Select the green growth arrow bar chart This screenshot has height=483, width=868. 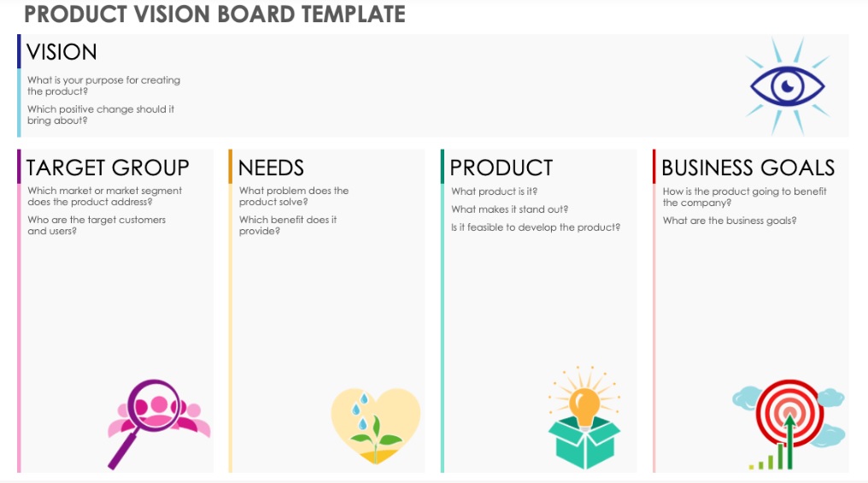775,448
